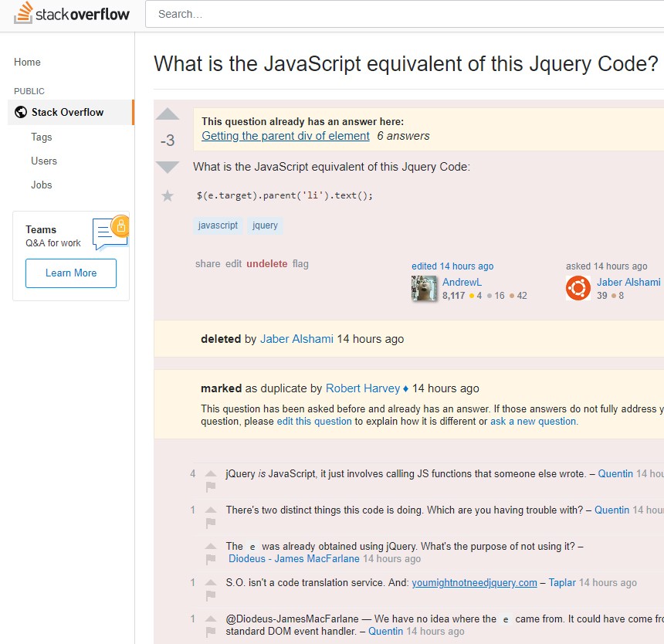664x644 pixels.
Task: Go to Home in the sidebar
Action: pos(27,63)
